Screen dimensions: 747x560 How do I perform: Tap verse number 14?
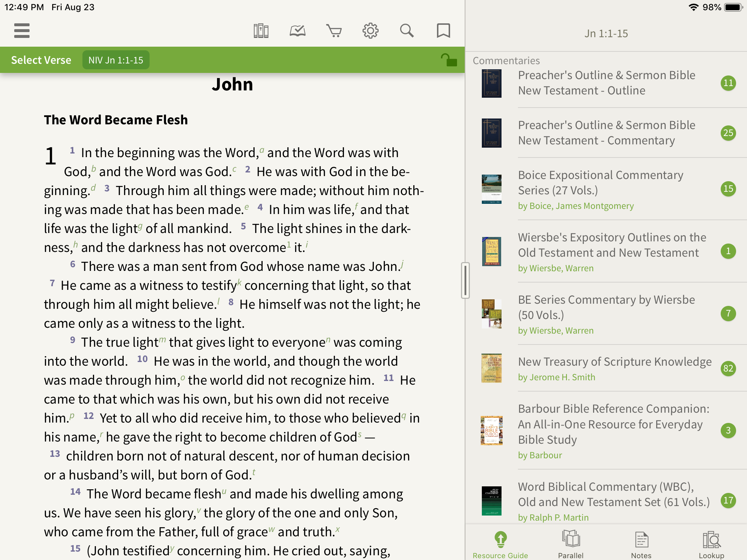(75, 491)
